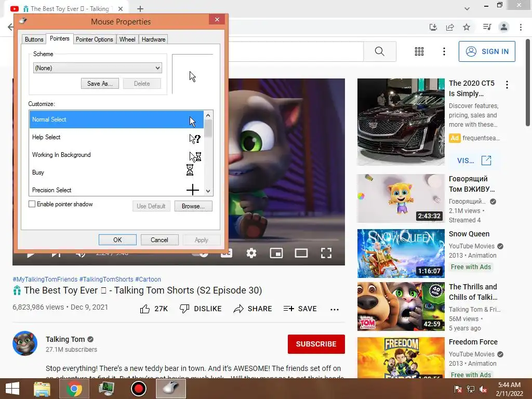The height and width of the screenshot is (399, 532).
Task: Click Save As button in Scheme
Action: pyautogui.click(x=100, y=84)
